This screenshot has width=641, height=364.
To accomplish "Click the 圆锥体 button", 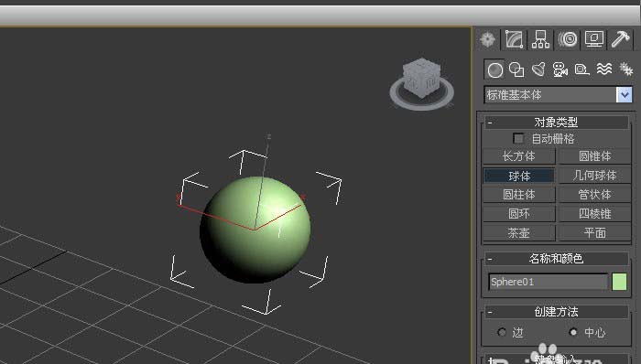I will coord(595,156).
